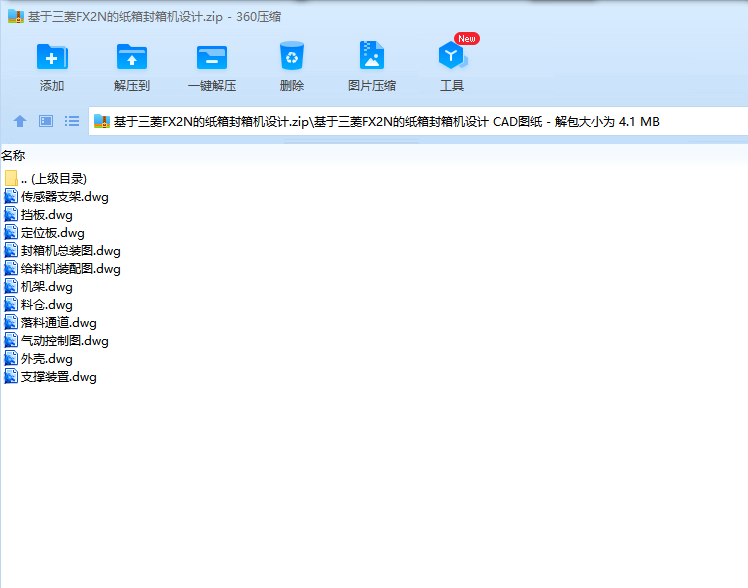Viewport: 748px width, 588px height.
Task: Click the dwg file icon of 定位板.dwg
Action: pos(11,233)
